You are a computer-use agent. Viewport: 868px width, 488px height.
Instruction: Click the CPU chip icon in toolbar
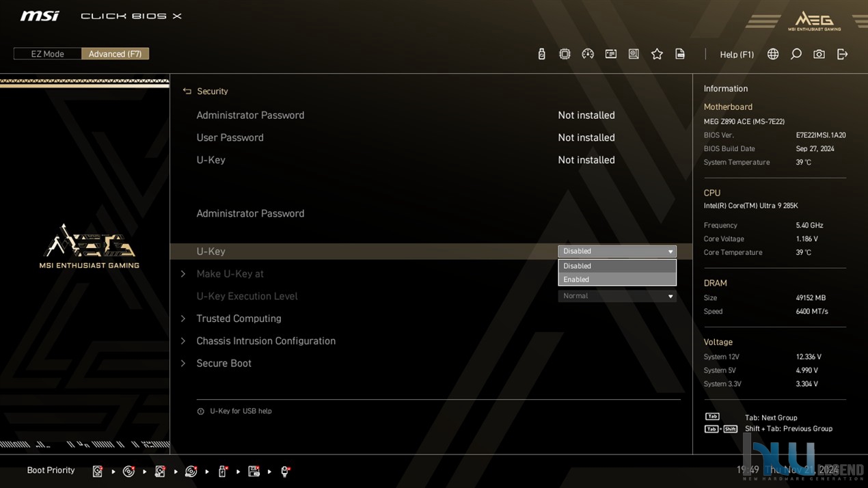(565, 54)
